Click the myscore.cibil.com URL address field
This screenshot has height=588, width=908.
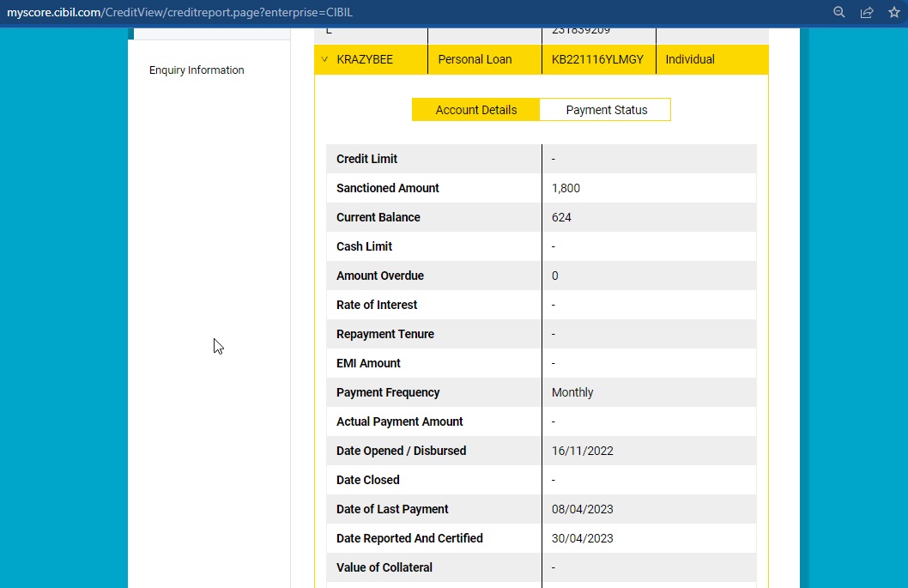point(180,13)
